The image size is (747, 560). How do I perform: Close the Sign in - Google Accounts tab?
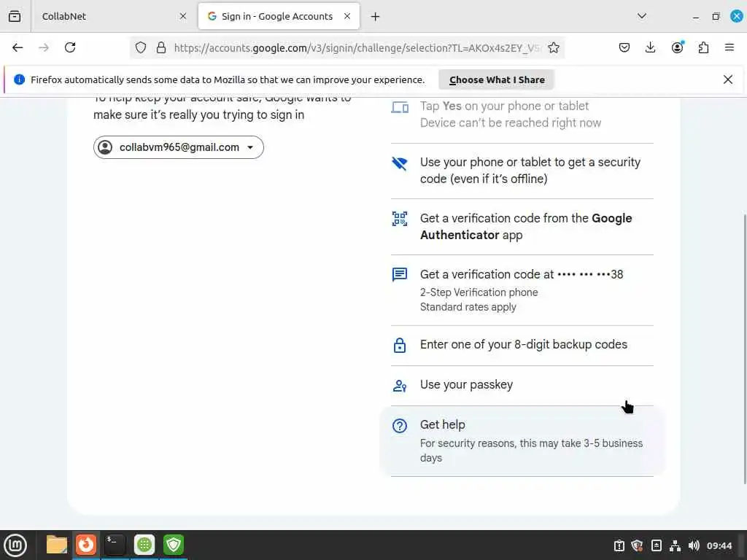pos(347,16)
